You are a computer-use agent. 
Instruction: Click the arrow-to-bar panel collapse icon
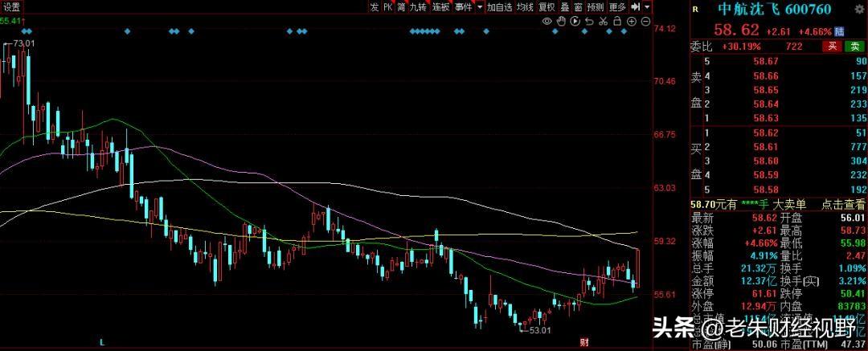click(636, 6)
